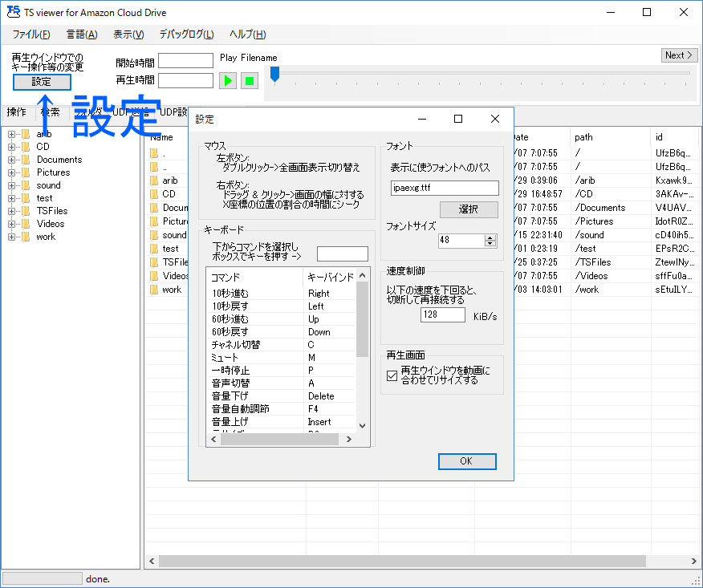Viewport: 703px width, 588px height.
Task: Click the playback seek slider thumb
Action: [x=274, y=74]
